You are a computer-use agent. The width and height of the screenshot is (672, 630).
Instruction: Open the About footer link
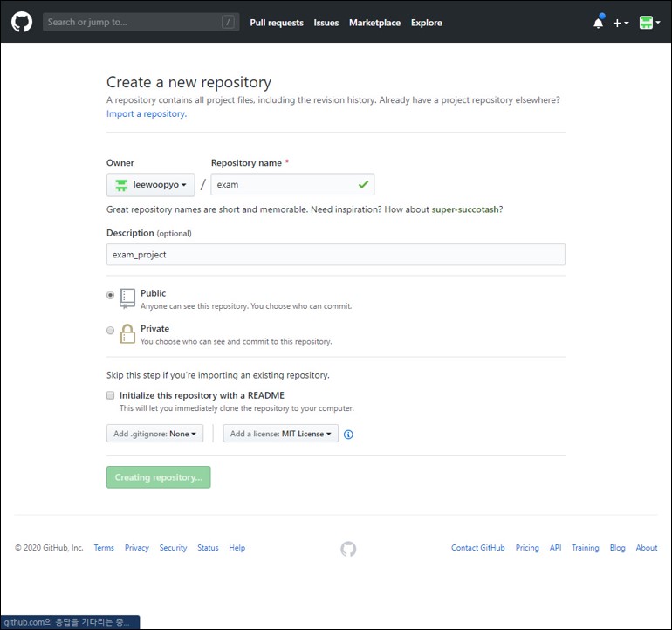(x=647, y=548)
